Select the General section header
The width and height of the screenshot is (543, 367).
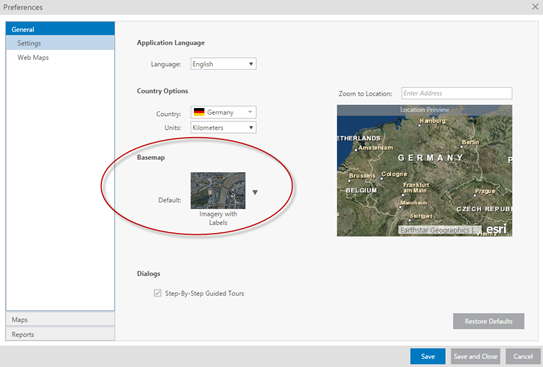tap(60, 29)
